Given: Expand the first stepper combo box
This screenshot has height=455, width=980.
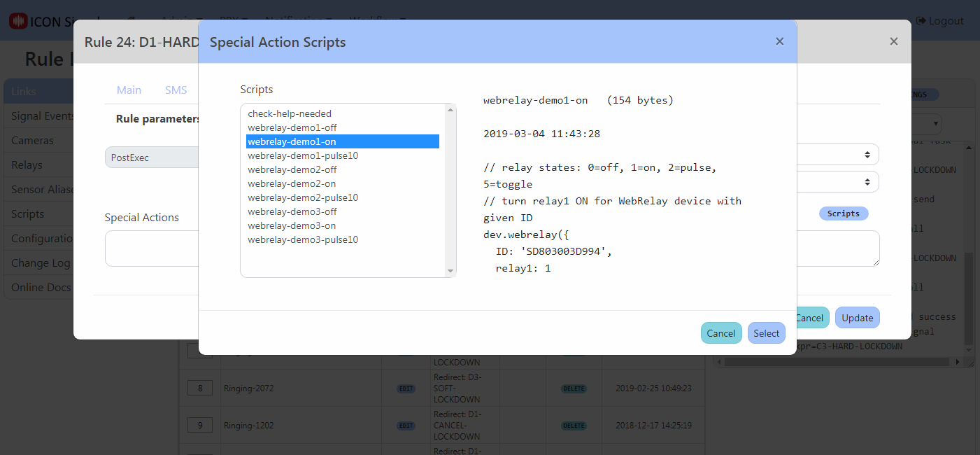Looking at the screenshot, I should point(867,154).
